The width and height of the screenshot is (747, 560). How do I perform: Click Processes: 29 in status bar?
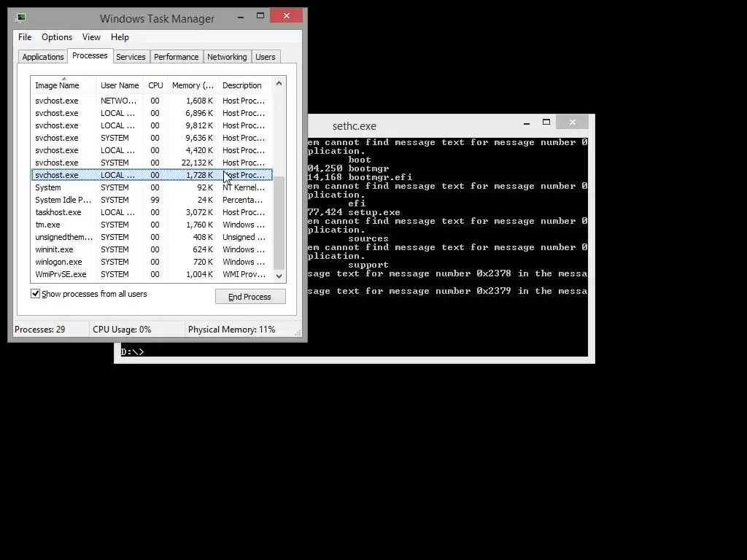coord(40,330)
